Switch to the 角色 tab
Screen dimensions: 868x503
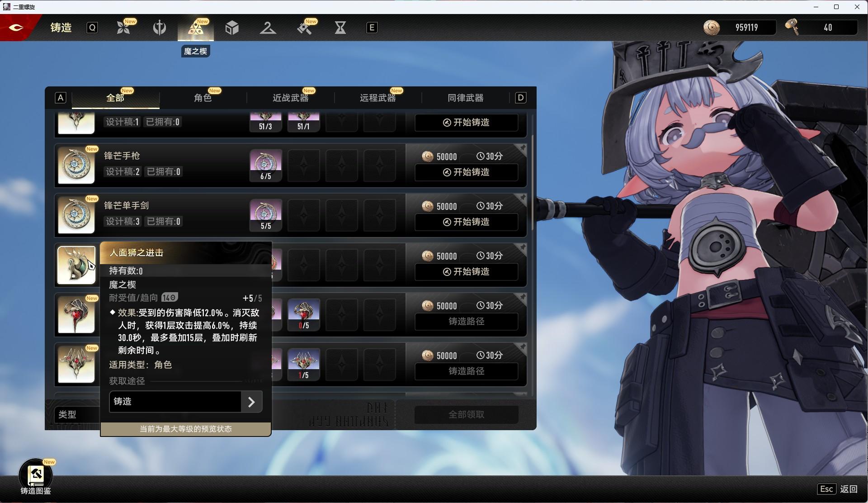203,98
